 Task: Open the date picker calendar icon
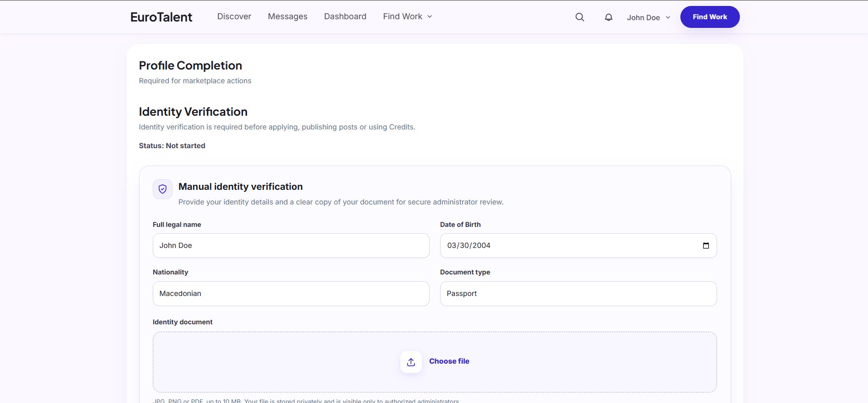[x=706, y=246]
